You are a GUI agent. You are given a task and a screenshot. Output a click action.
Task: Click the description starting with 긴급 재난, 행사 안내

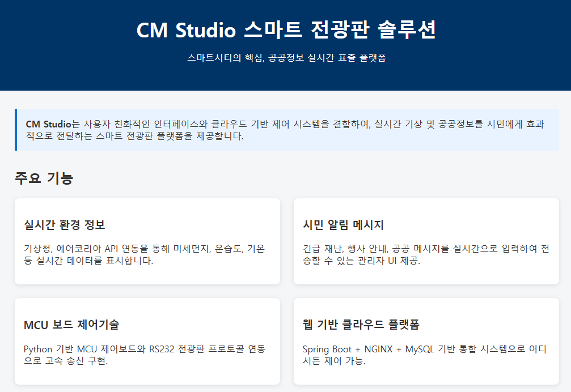coord(425,255)
